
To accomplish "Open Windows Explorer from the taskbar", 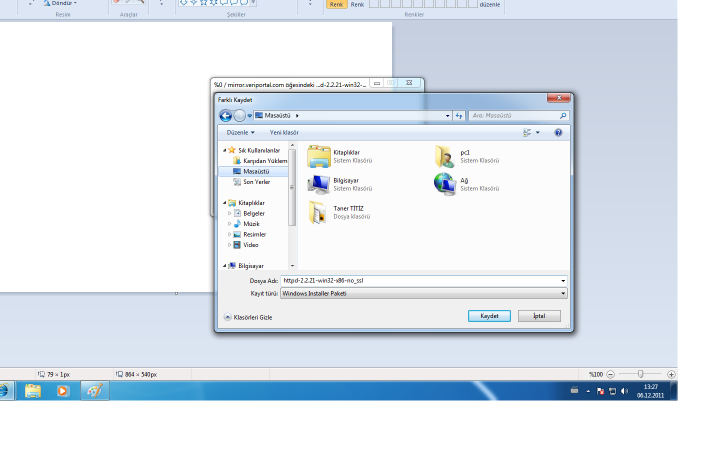I will click(32, 390).
